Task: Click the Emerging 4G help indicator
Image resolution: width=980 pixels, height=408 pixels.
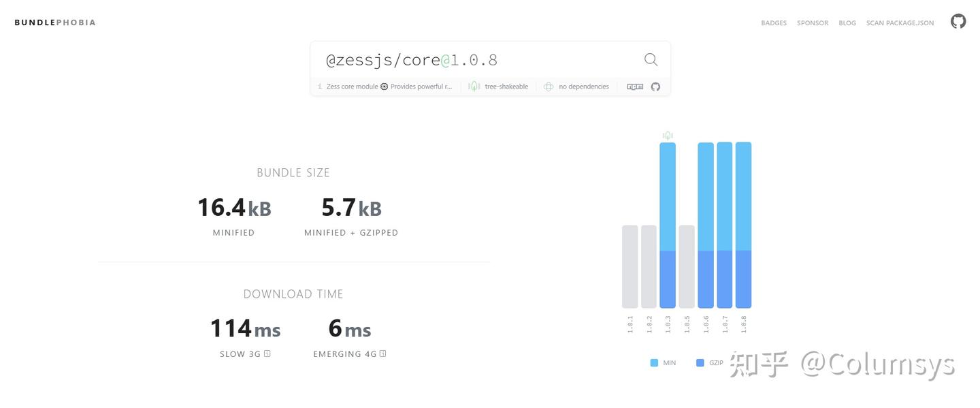Action: tap(382, 354)
